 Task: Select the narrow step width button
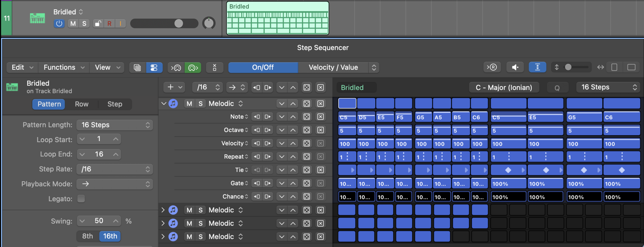pyautogui.click(x=614, y=67)
